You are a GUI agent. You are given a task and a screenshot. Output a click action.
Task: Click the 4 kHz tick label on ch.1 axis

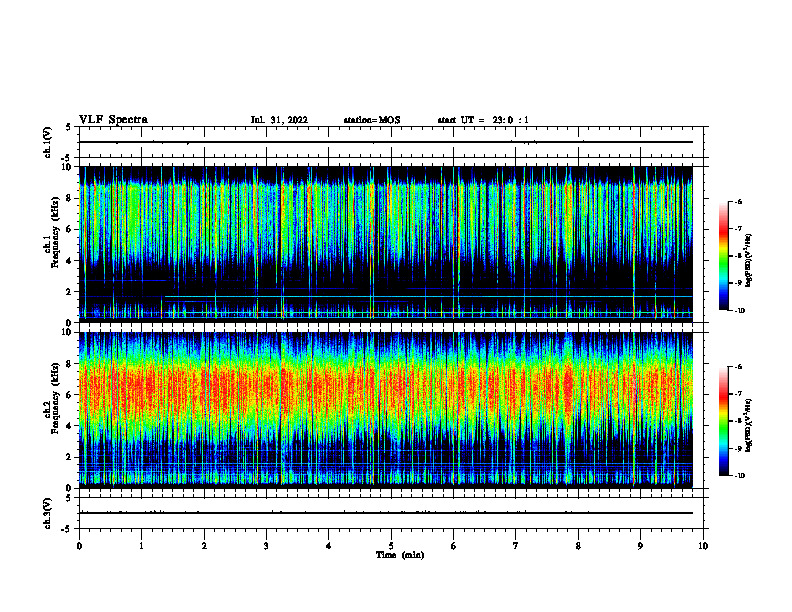tap(70, 261)
